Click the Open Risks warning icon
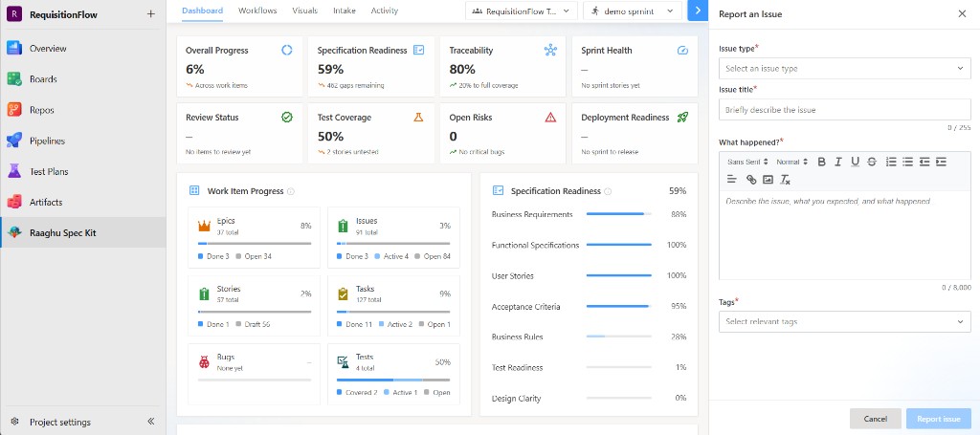Viewport: 980px width, 435px height. point(550,118)
